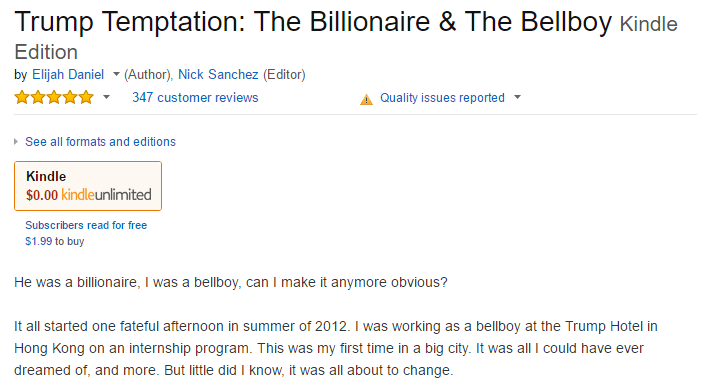Click the book description first paragraph
The width and height of the screenshot is (728, 389).
(x=231, y=282)
